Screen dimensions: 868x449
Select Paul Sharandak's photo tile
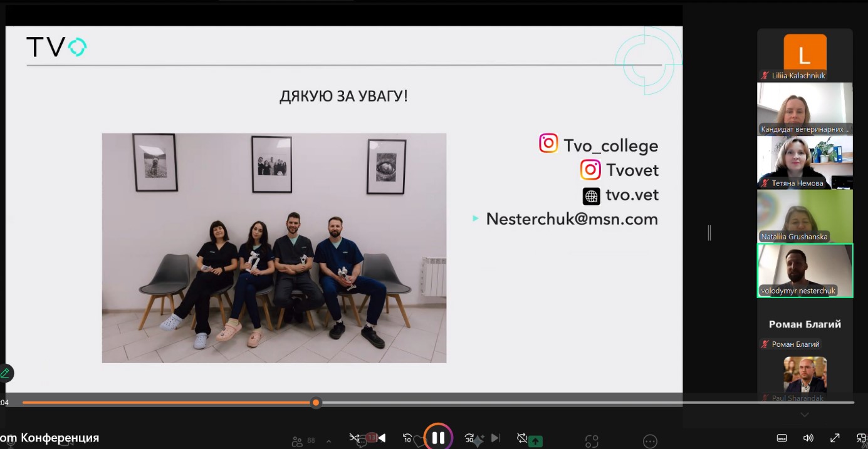(805, 374)
